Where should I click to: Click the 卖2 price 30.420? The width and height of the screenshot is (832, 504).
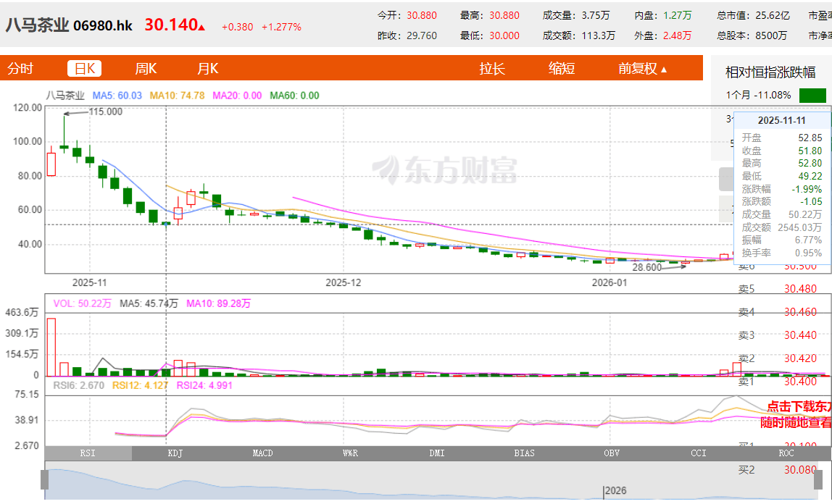coord(800,358)
